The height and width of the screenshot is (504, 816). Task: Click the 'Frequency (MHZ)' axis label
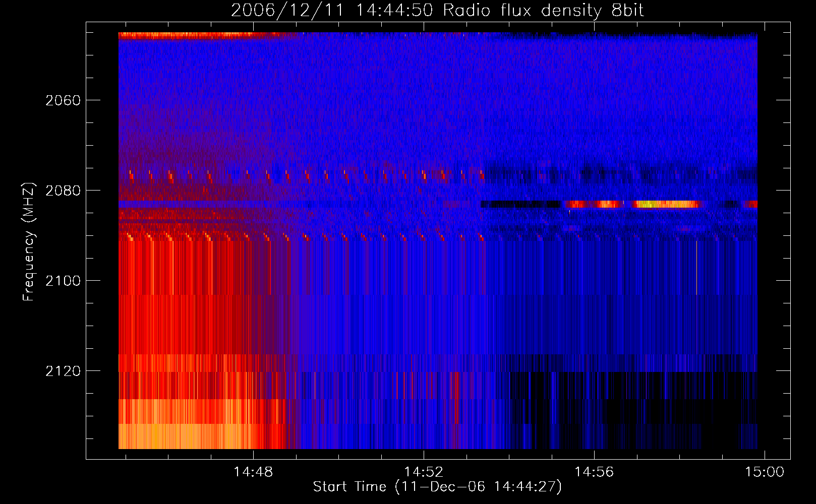pos(29,241)
